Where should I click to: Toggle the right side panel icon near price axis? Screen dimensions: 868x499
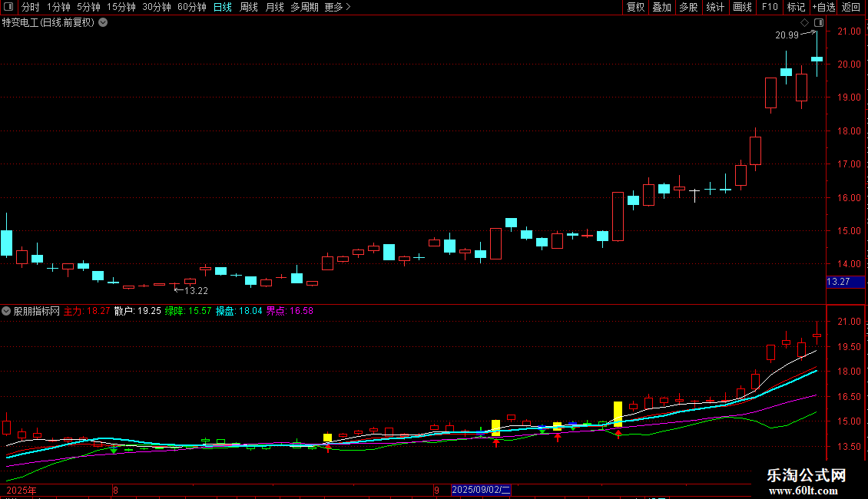pyautogui.click(x=819, y=23)
